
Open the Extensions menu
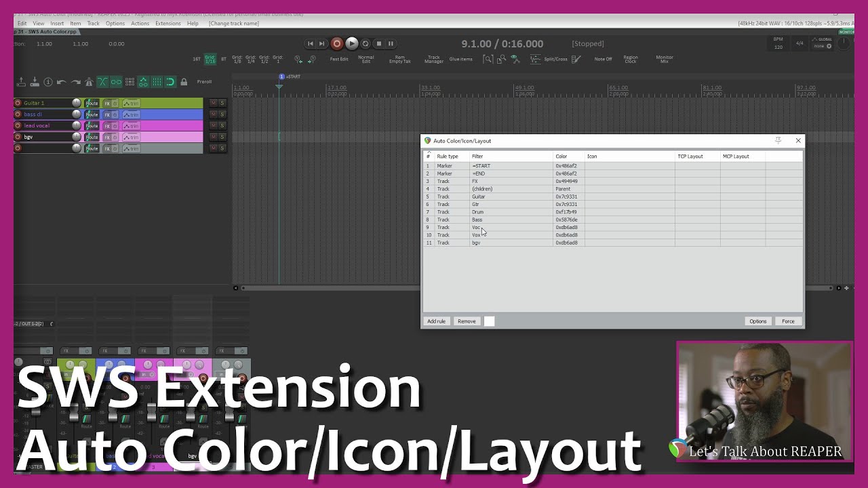[168, 23]
